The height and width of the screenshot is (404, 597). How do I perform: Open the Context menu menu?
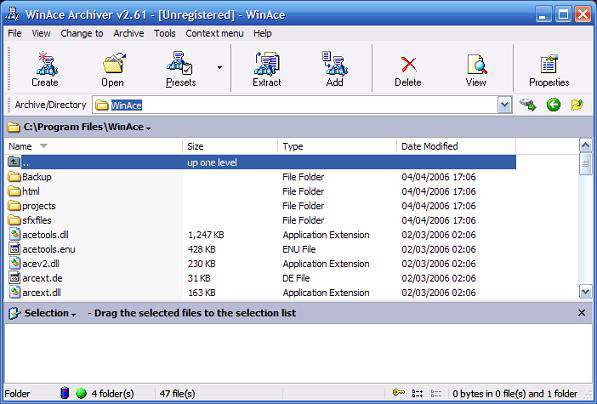[214, 34]
